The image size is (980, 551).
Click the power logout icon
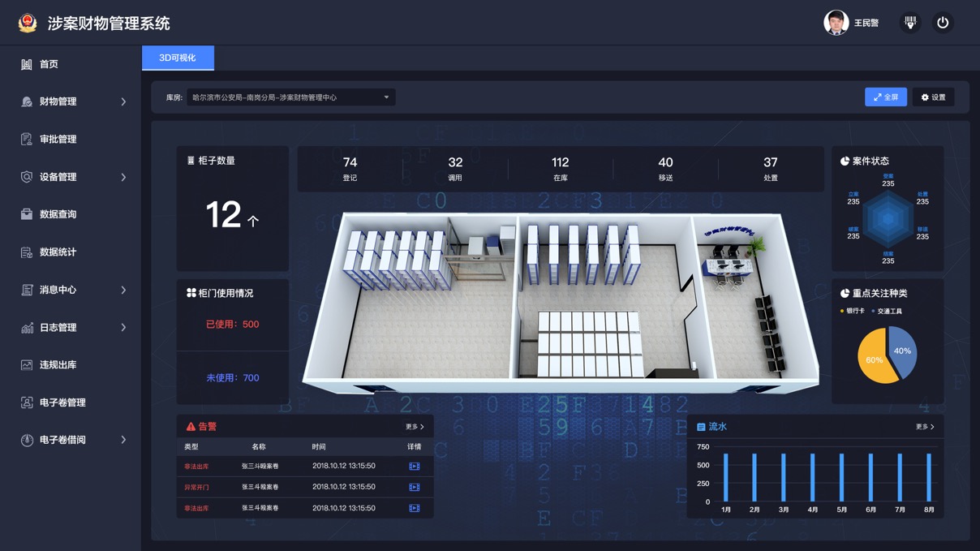943,23
